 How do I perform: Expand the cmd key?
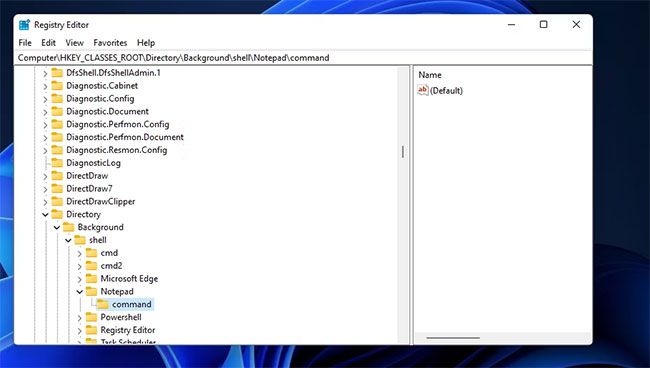80,253
